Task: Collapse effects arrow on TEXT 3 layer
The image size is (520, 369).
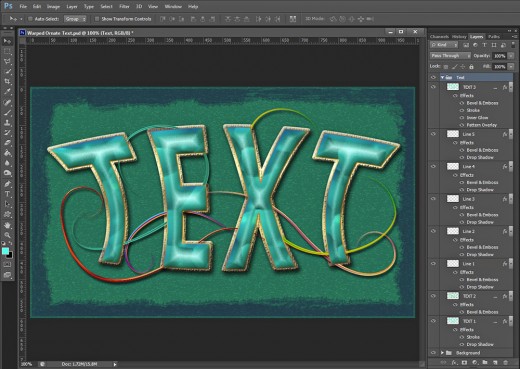Action: pos(511,87)
